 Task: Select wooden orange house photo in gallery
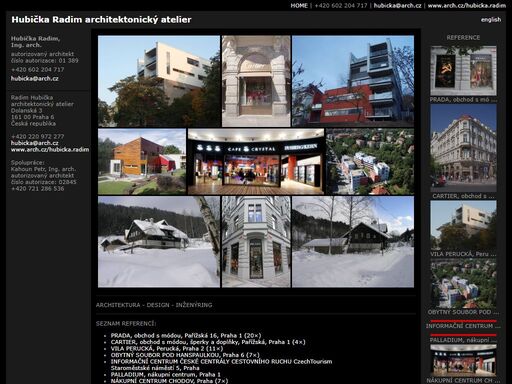tap(142, 161)
